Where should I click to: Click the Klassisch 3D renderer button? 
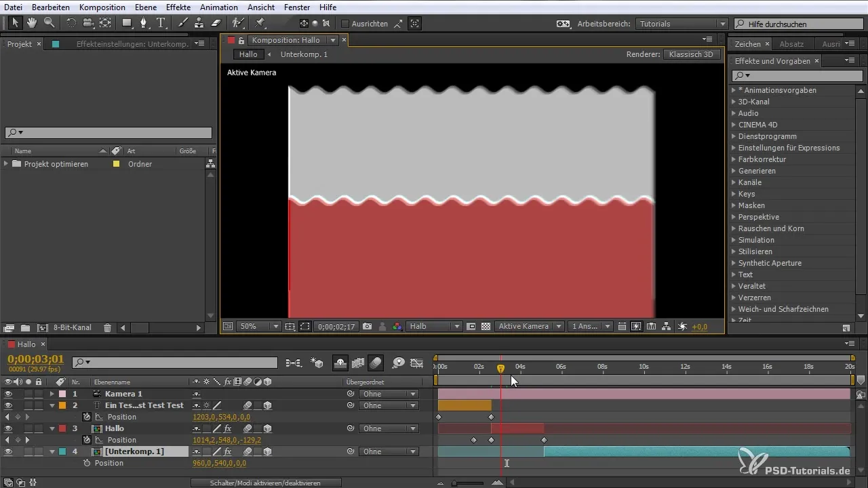(691, 54)
